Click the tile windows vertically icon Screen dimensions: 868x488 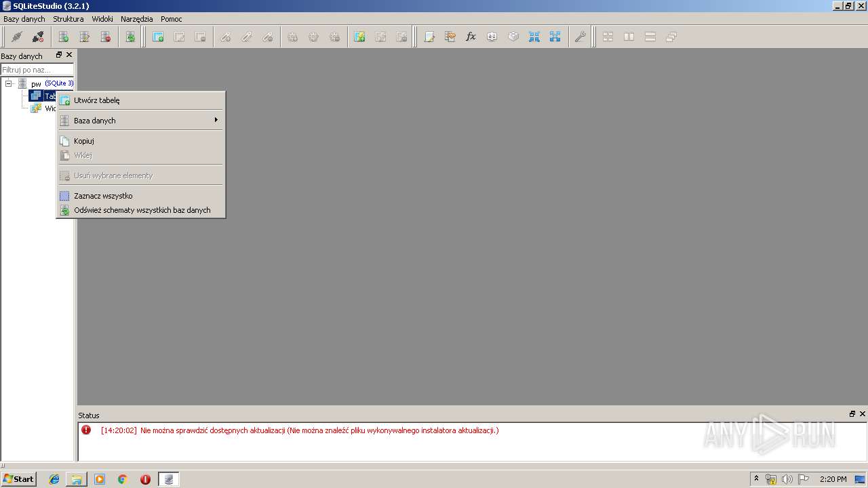(650, 37)
